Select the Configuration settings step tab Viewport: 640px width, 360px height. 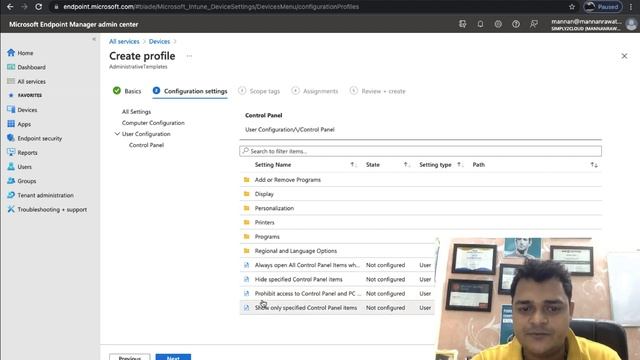coord(190,91)
